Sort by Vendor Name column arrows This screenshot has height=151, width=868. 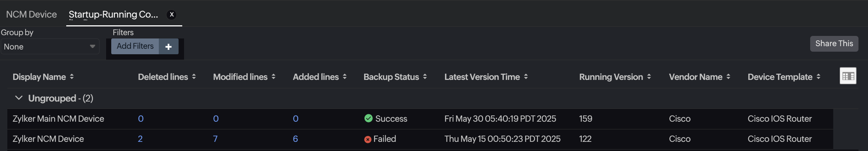[728, 77]
